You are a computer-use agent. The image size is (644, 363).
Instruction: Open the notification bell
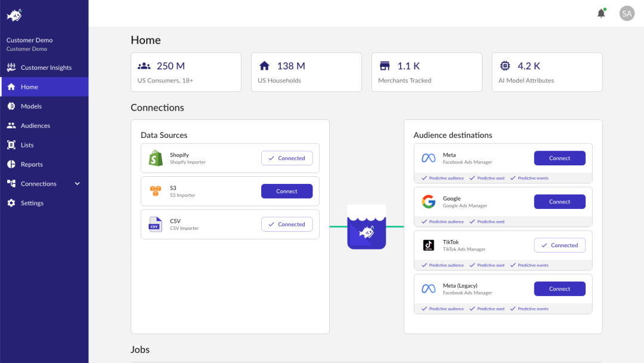pyautogui.click(x=601, y=13)
